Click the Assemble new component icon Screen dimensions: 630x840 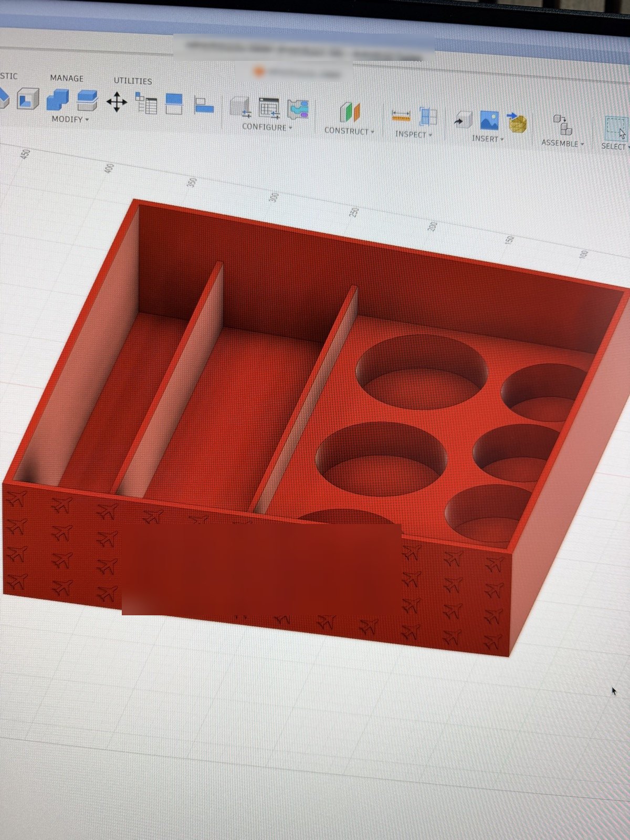[x=563, y=125]
